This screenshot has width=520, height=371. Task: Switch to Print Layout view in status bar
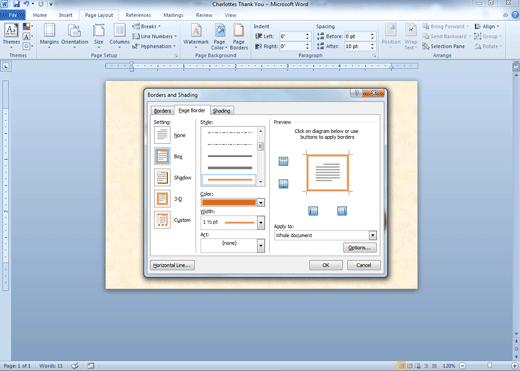tap(401, 366)
